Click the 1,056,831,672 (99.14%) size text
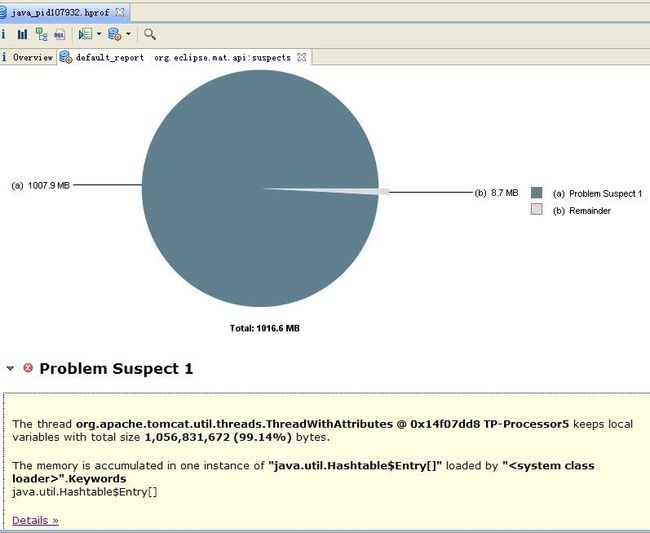Screen dimensions: 650x533 pos(218,437)
